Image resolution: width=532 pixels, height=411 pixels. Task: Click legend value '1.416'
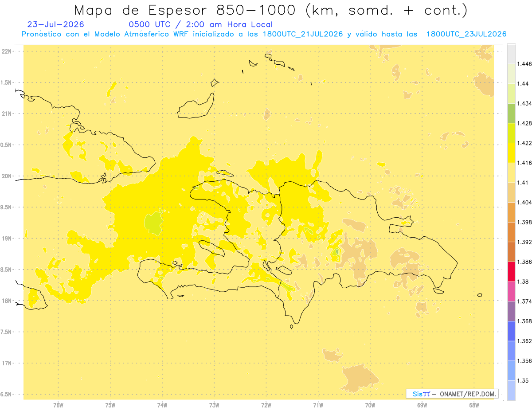click(524, 163)
